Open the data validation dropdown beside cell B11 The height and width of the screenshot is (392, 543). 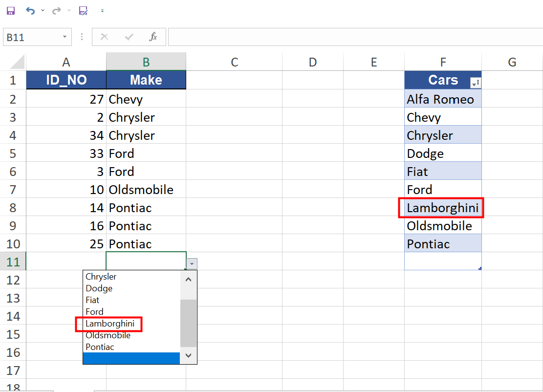point(192,263)
